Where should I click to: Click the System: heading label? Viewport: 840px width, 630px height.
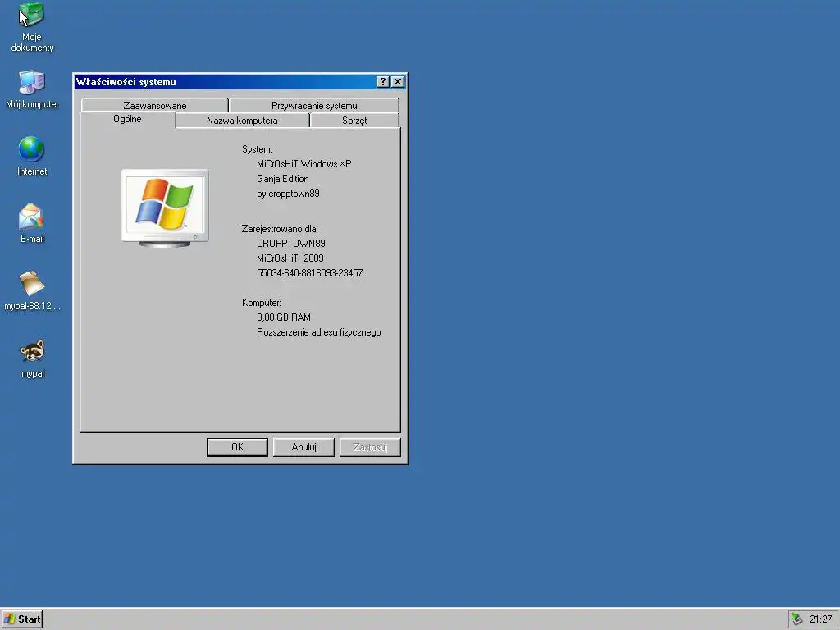coord(257,149)
